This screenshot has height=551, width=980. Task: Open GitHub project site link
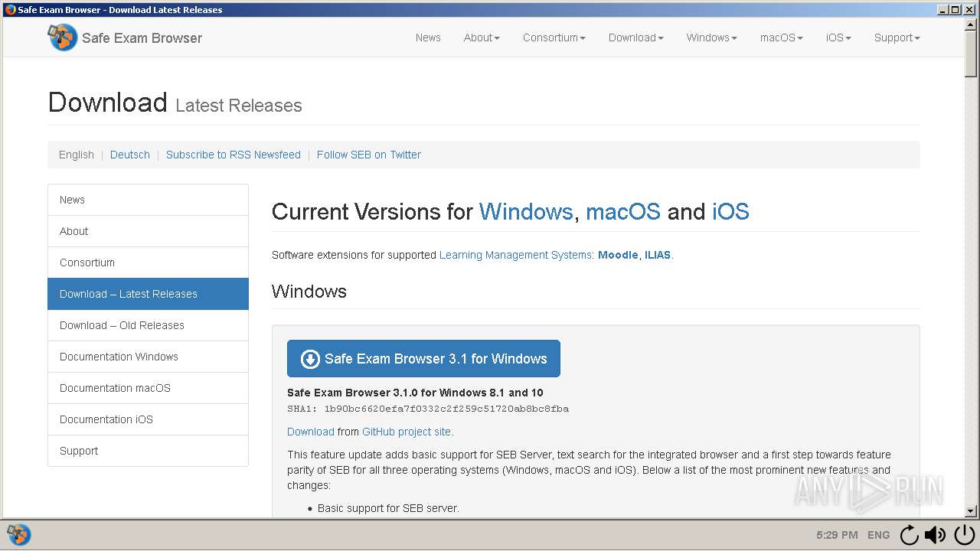pos(407,432)
